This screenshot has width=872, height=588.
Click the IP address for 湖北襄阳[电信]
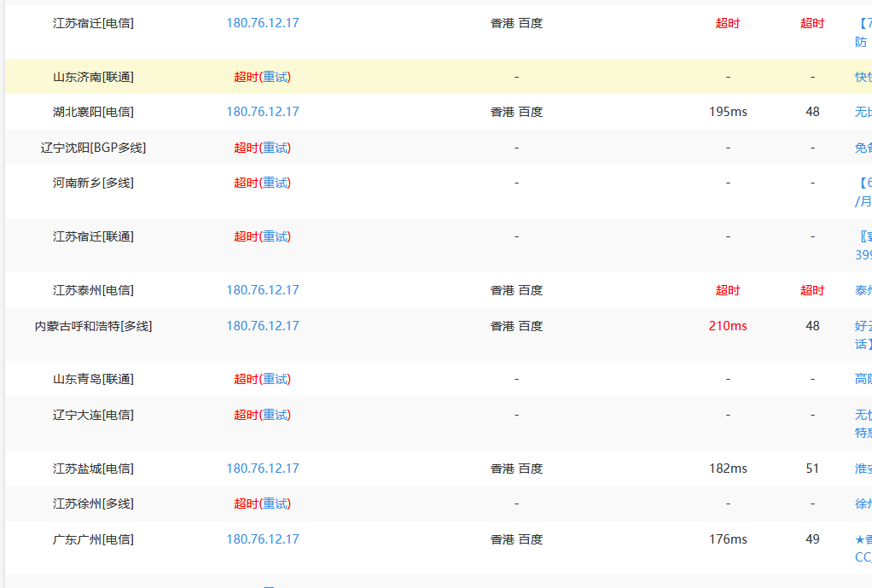click(x=263, y=112)
